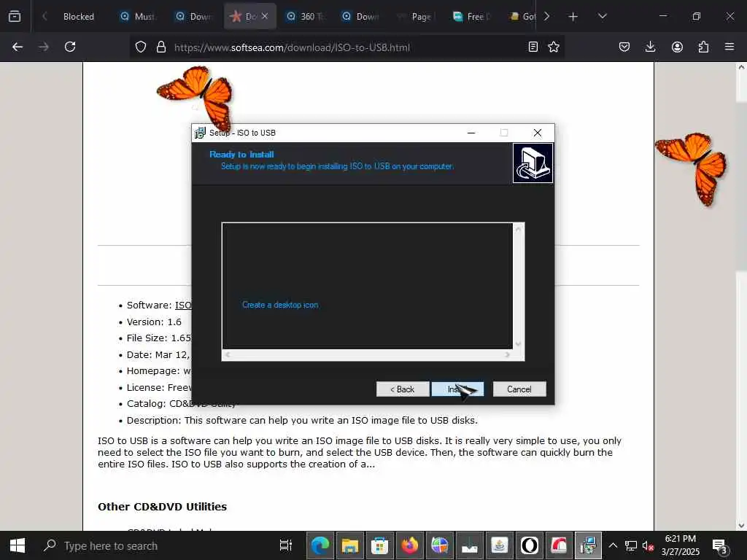Open Microsoft Store from taskbar
This screenshot has height=560, width=747.
379,545
